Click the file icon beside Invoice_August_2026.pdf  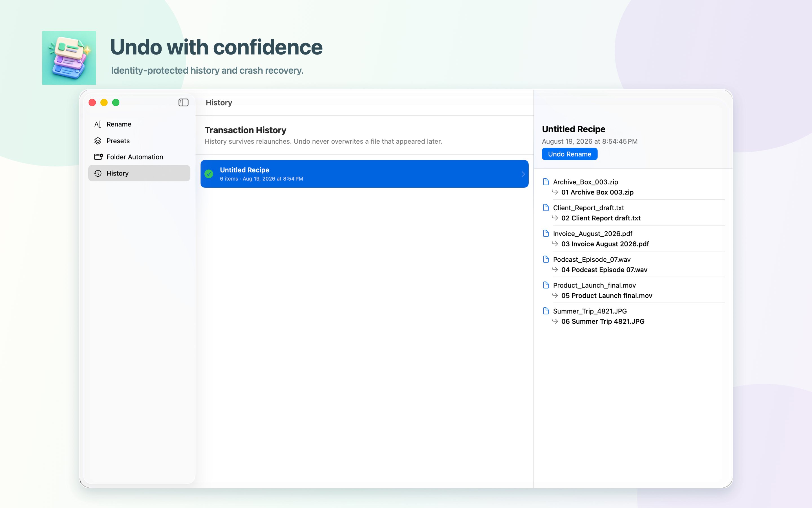tap(546, 233)
